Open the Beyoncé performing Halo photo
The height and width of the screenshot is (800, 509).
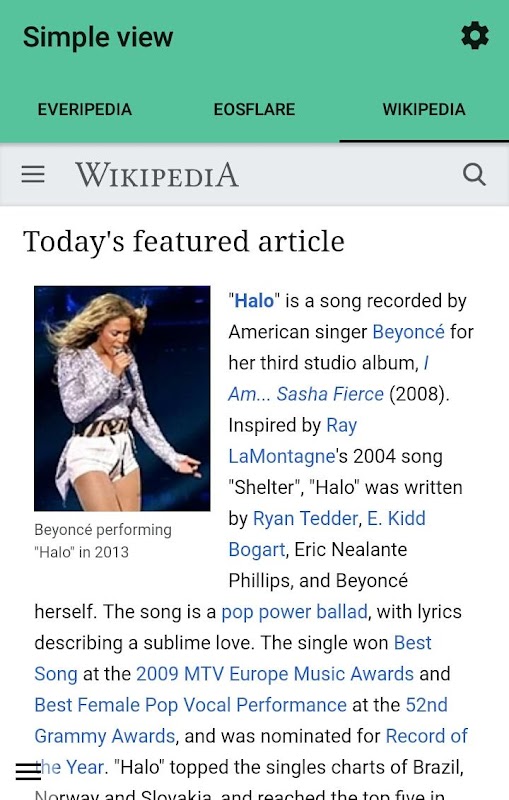click(x=122, y=398)
